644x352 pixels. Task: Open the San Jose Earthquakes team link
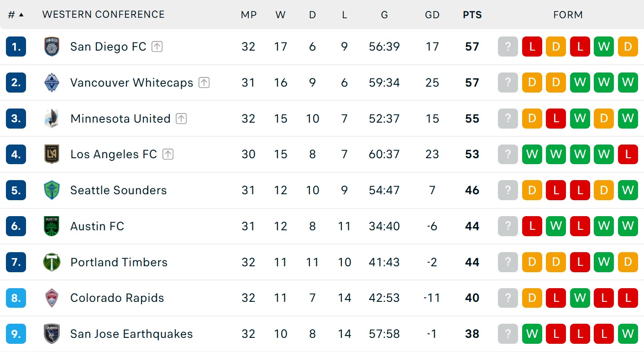[131, 334]
